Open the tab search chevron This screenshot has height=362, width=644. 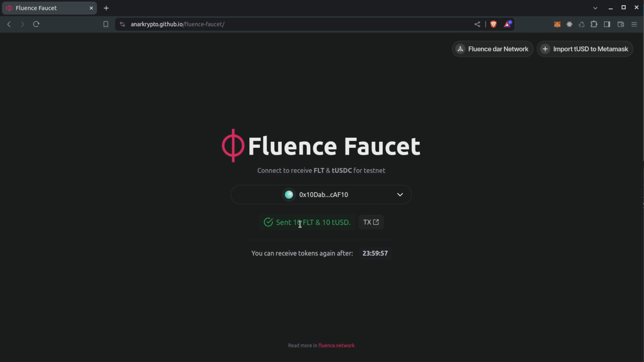pyautogui.click(x=595, y=8)
